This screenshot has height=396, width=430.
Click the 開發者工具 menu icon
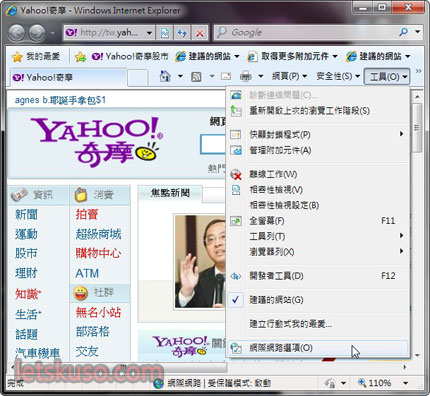236,276
